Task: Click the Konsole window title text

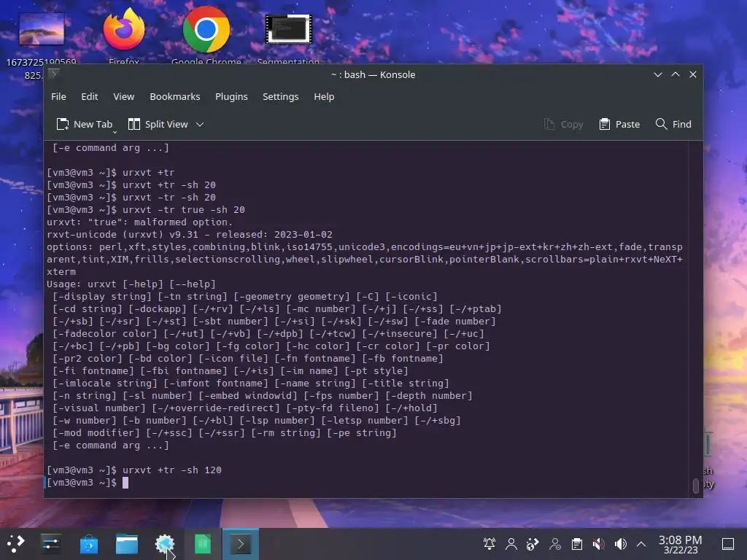Action: (373, 75)
